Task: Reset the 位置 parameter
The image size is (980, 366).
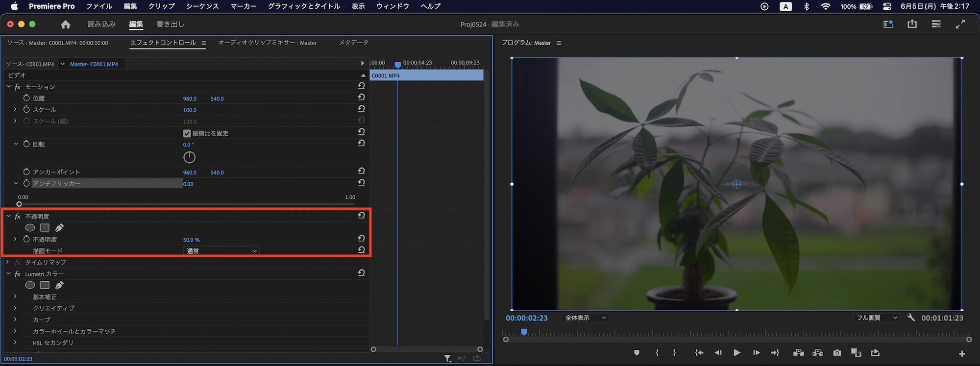Action: (x=361, y=98)
